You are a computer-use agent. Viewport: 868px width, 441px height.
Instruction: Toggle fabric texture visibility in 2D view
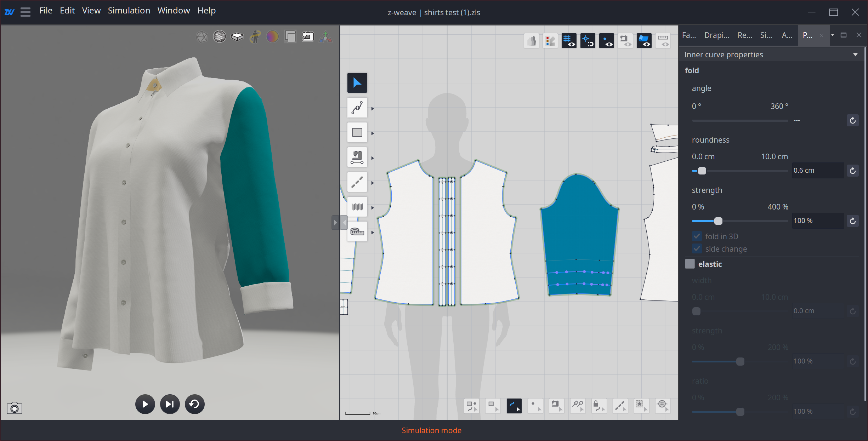(x=644, y=41)
